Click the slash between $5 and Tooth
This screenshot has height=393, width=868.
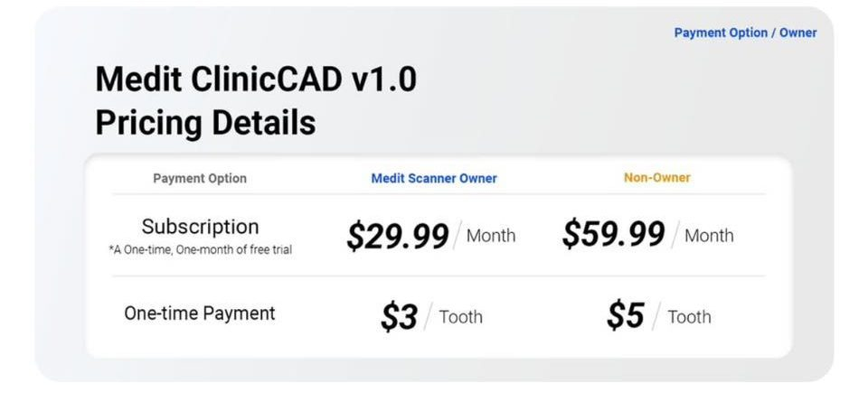pos(657,317)
